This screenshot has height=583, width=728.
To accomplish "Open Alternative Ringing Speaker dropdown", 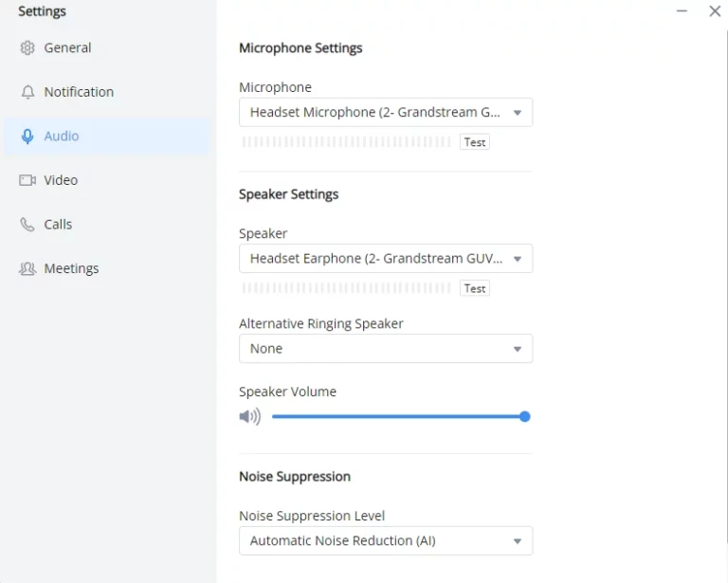I will [x=386, y=348].
